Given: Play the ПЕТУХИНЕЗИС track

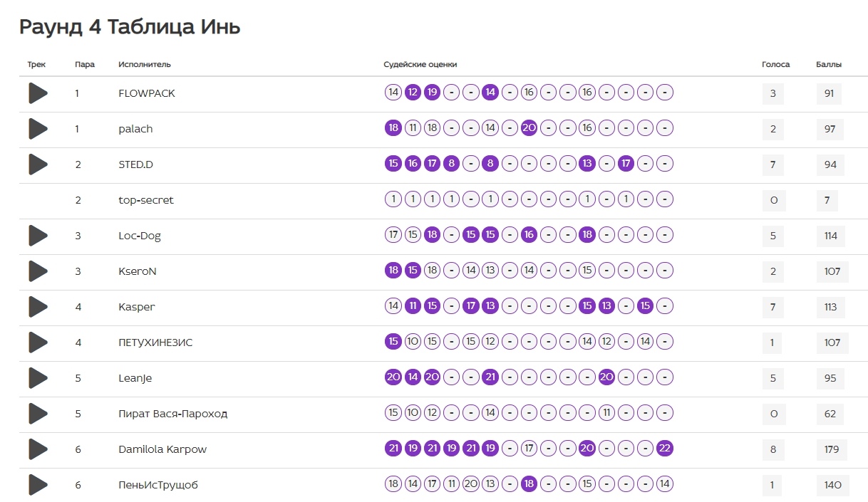Looking at the screenshot, I should click(38, 342).
